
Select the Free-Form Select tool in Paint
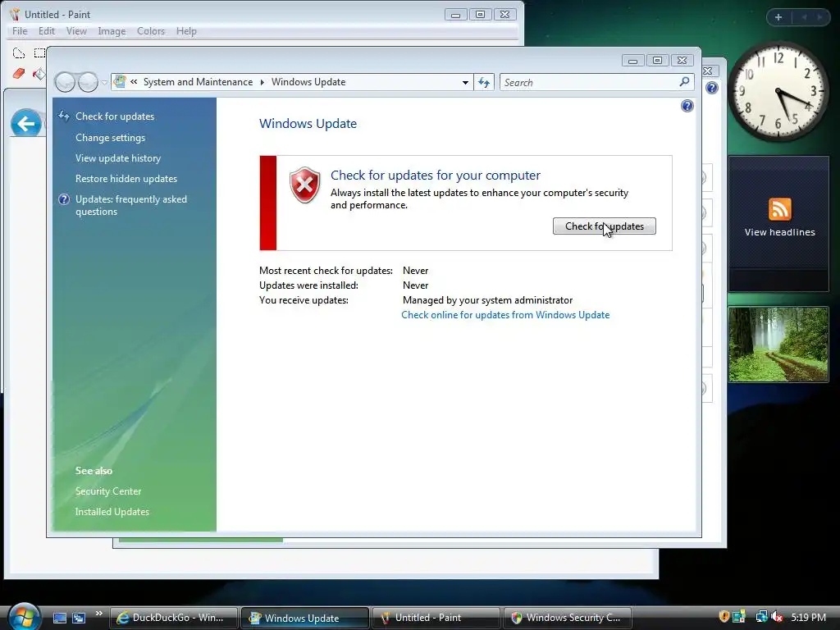click(19, 53)
